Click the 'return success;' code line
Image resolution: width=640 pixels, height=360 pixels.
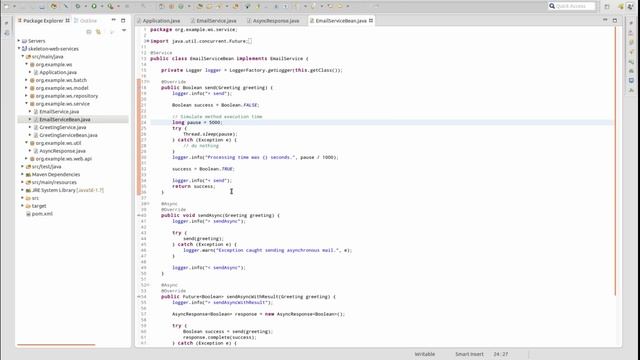point(193,186)
